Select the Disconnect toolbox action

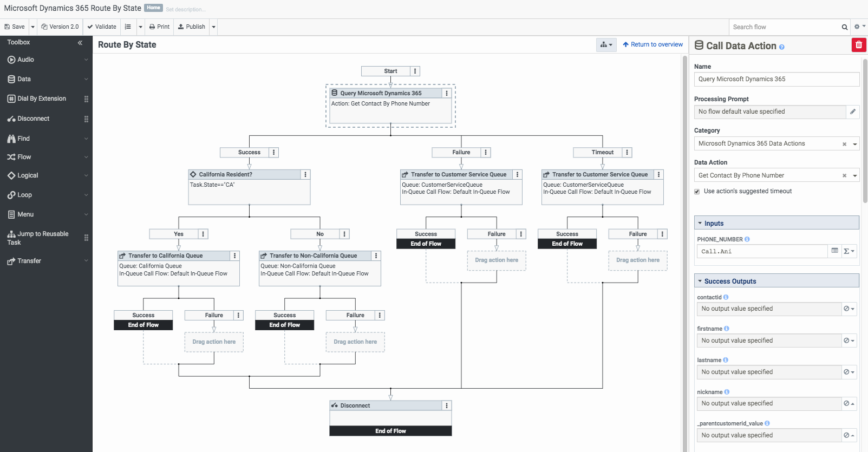34,119
